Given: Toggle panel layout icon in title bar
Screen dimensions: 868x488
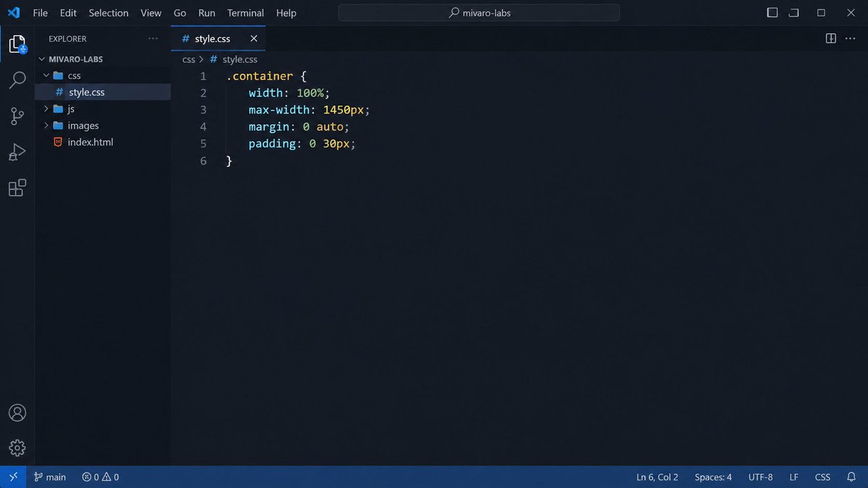Looking at the screenshot, I should click(793, 13).
